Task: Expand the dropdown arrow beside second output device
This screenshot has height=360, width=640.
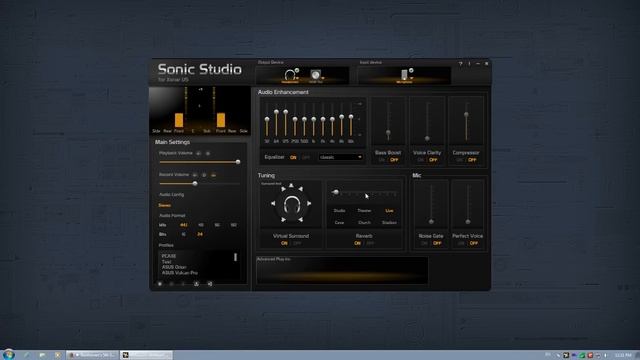Action: click(x=322, y=78)
